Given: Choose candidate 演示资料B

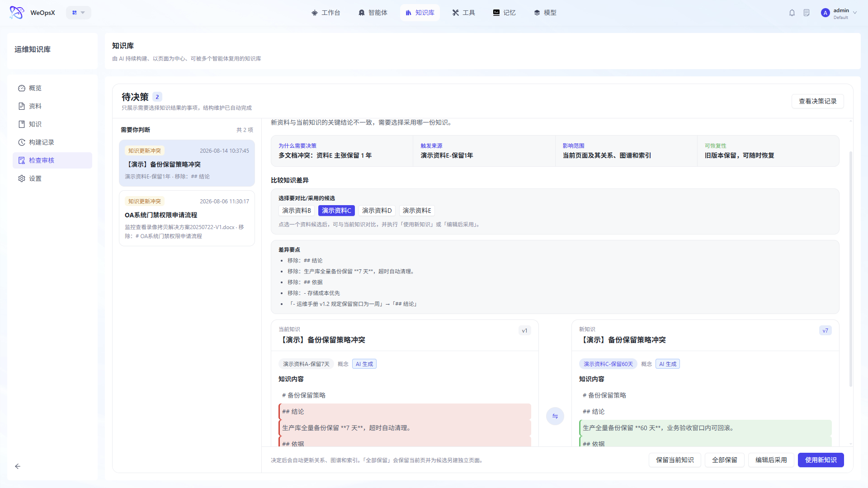Looking at the screenshot, I should pyautogui.click(x=297, y=211).
